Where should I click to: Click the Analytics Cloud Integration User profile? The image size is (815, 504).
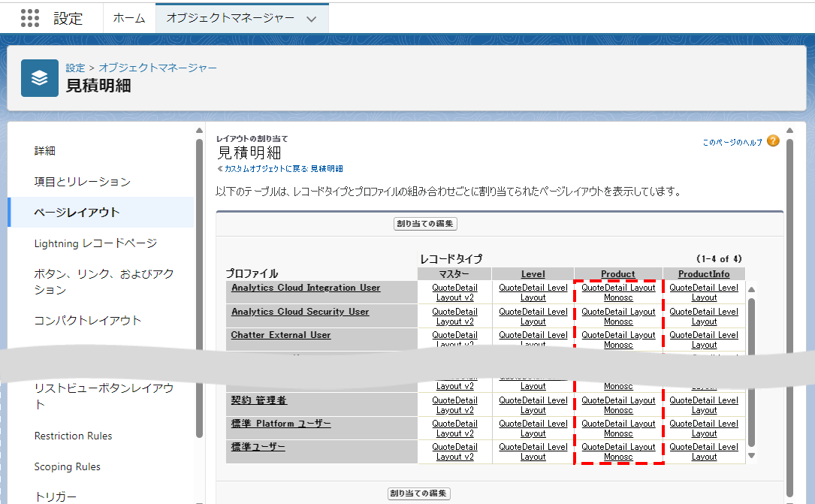pyautogui.click(x=306, y=288)
